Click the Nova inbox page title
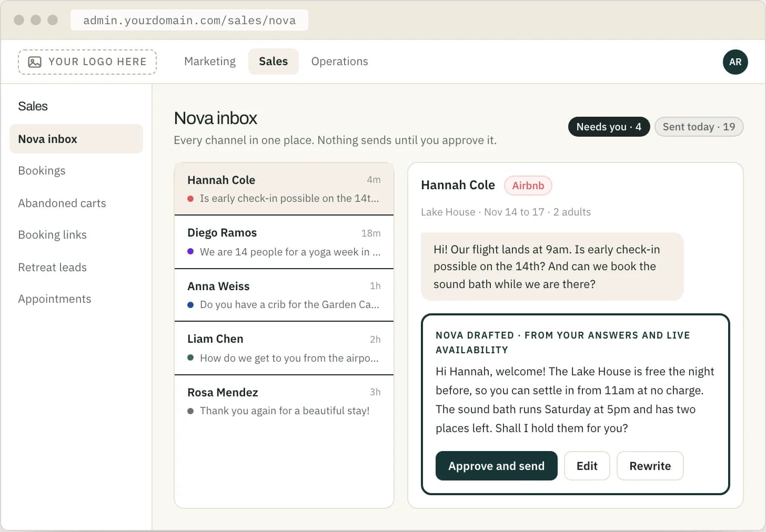 [216, 118]
